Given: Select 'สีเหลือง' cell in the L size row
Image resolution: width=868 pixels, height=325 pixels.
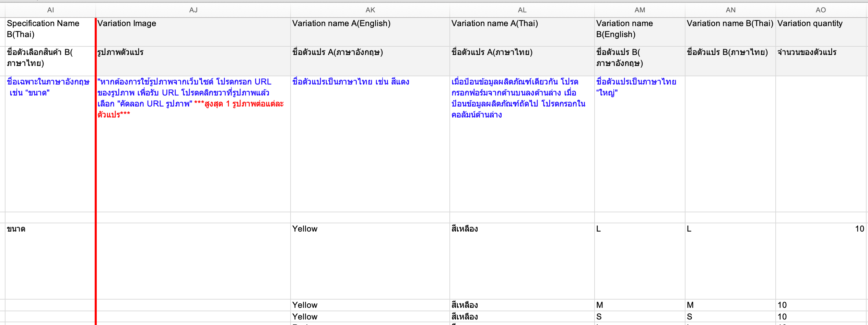Looking at the screenshot, I should pyautogui.click(x=522, y=261).
